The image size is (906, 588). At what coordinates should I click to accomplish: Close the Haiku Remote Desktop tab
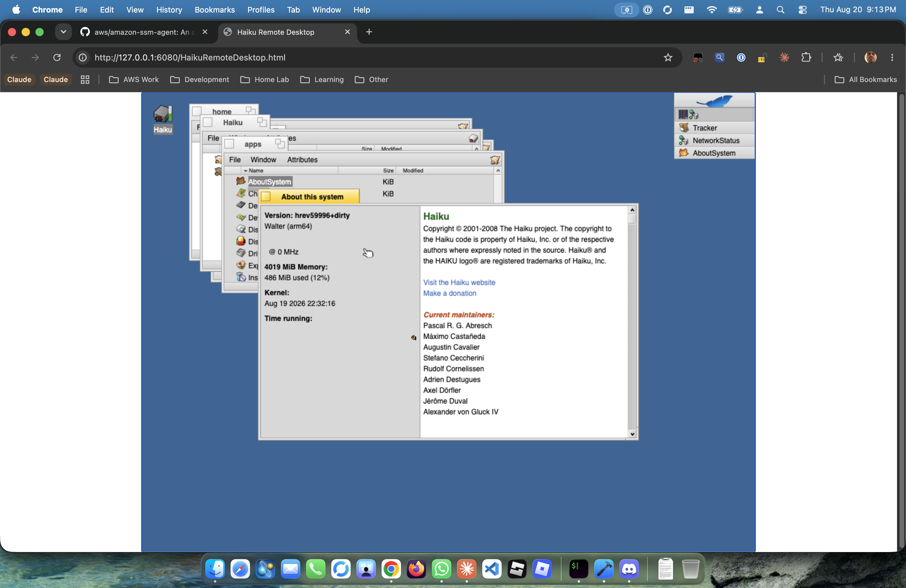point(347,32)
